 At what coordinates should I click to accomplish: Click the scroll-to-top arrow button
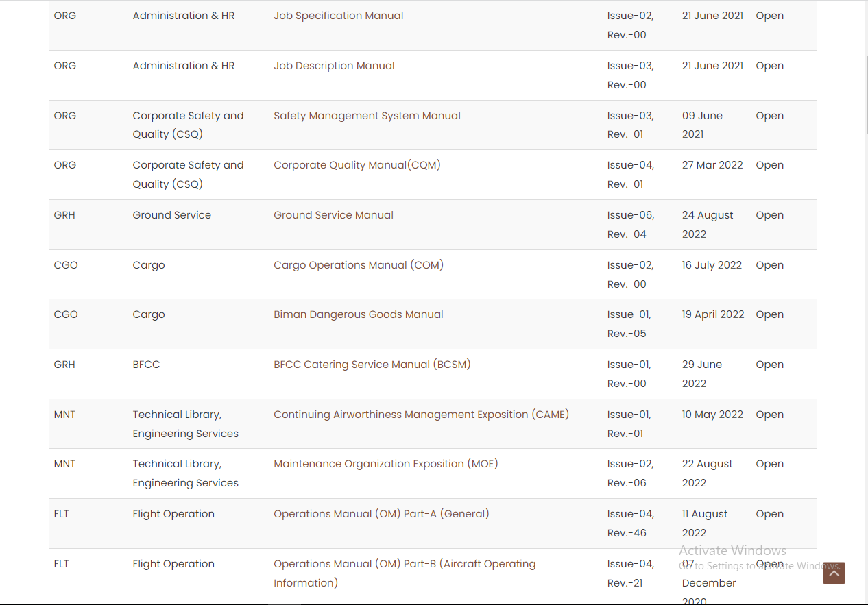tap(834, 573)
